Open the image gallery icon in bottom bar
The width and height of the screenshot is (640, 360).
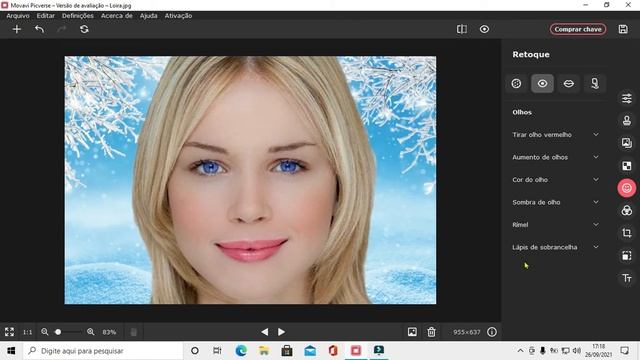tap(412, 332)
